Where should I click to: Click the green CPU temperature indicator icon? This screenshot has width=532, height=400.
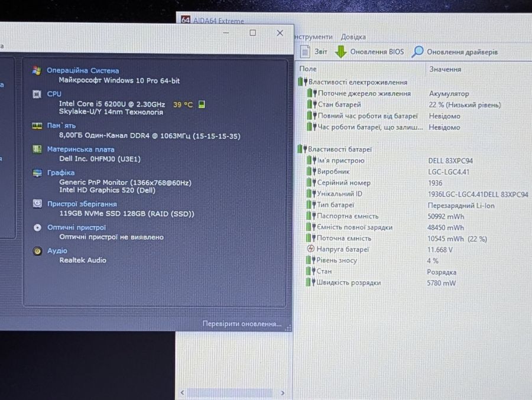202,105
